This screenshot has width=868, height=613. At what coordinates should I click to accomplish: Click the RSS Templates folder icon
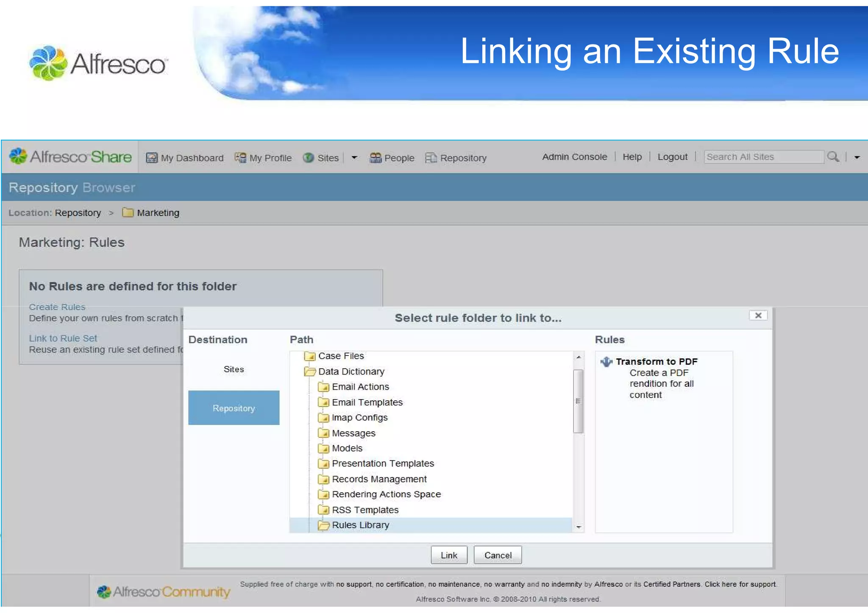pos(323,510)
